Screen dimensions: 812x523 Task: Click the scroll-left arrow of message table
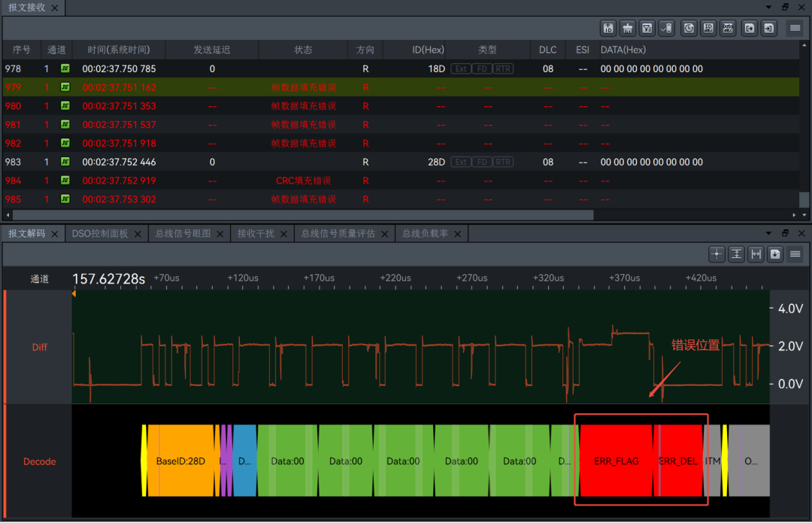pyautogui.click(x=8, y=214)
